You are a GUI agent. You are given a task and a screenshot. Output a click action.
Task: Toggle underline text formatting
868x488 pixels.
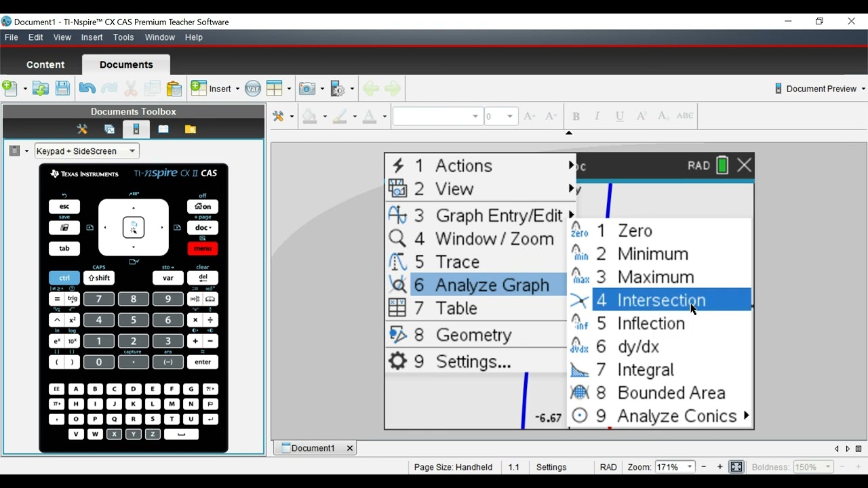(619, 116)
